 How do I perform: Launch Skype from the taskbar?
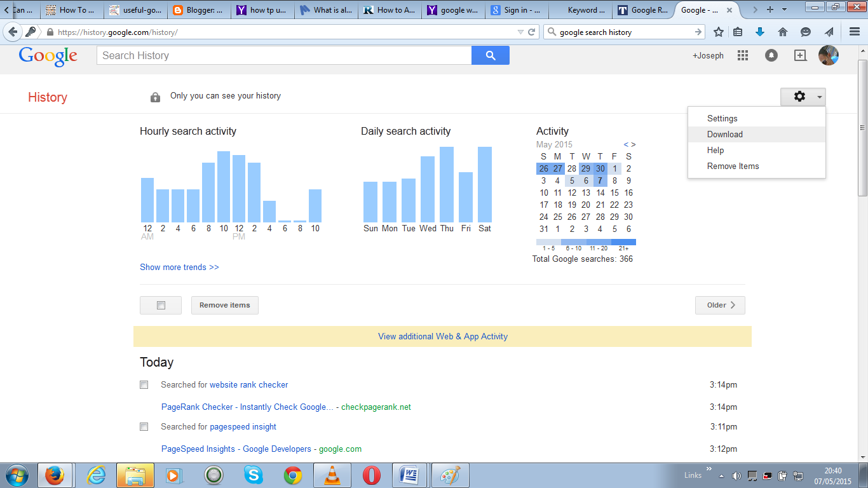[253, 475]
